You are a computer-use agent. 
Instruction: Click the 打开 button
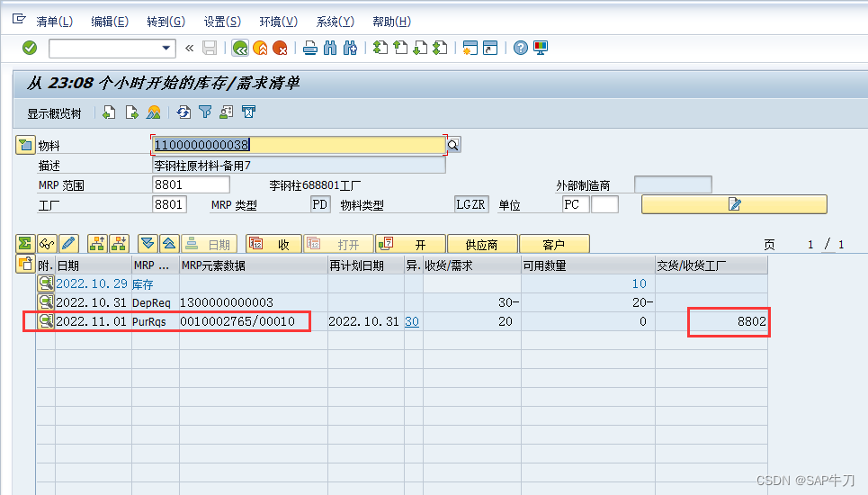(338, 244)
